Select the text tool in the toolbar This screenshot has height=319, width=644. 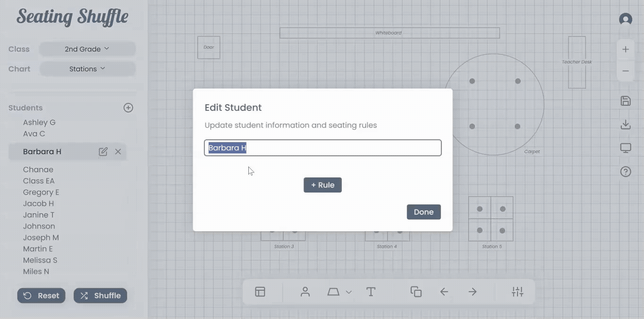coord(371,292)
